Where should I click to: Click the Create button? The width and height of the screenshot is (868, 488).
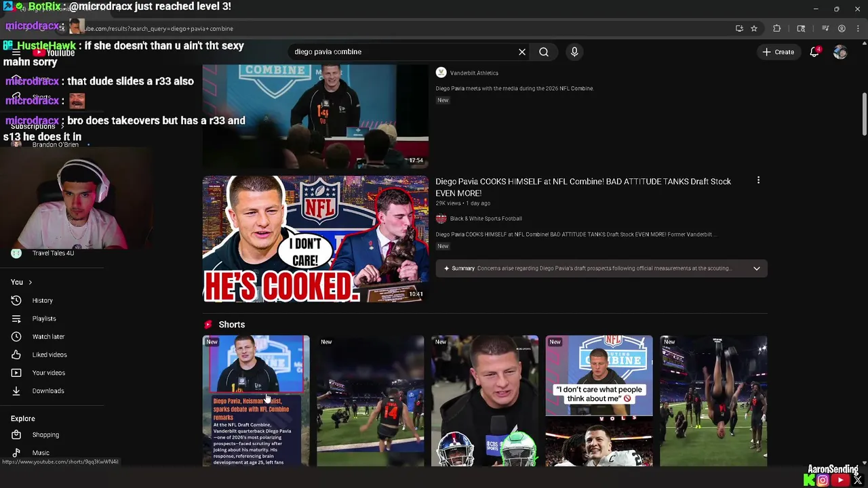pos(778,52)
